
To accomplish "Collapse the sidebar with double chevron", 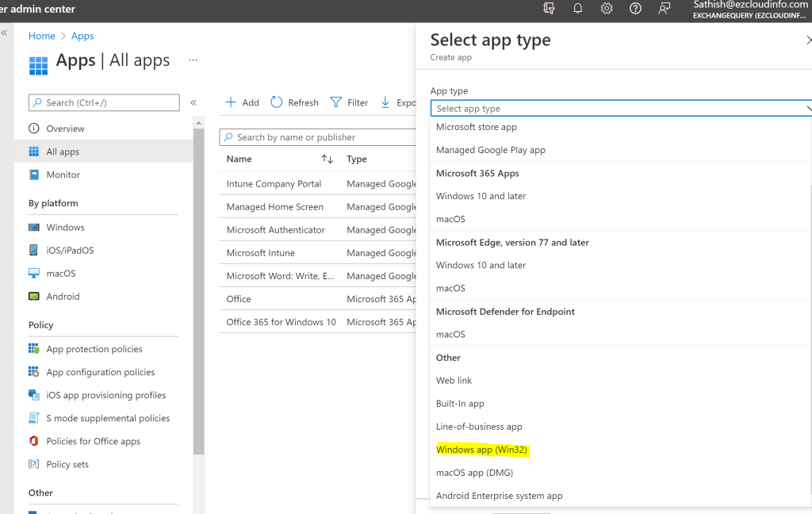I will pyautogui.click(x=193, y=102).
